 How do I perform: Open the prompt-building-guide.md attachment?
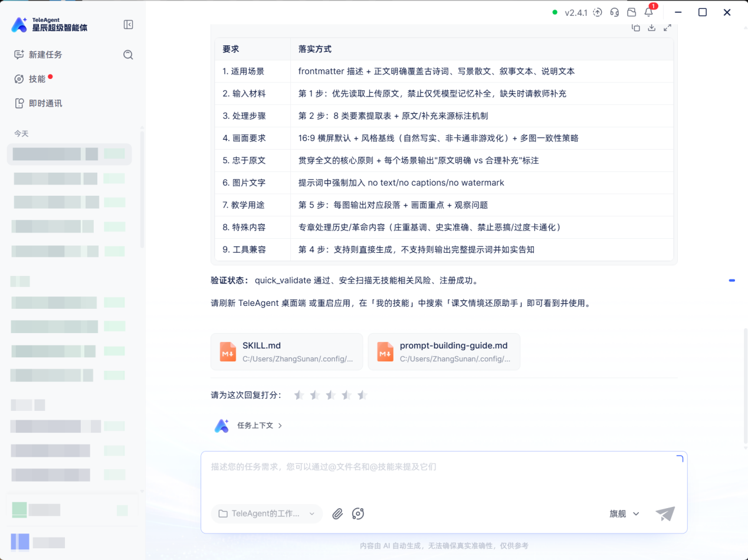point(444,352)
